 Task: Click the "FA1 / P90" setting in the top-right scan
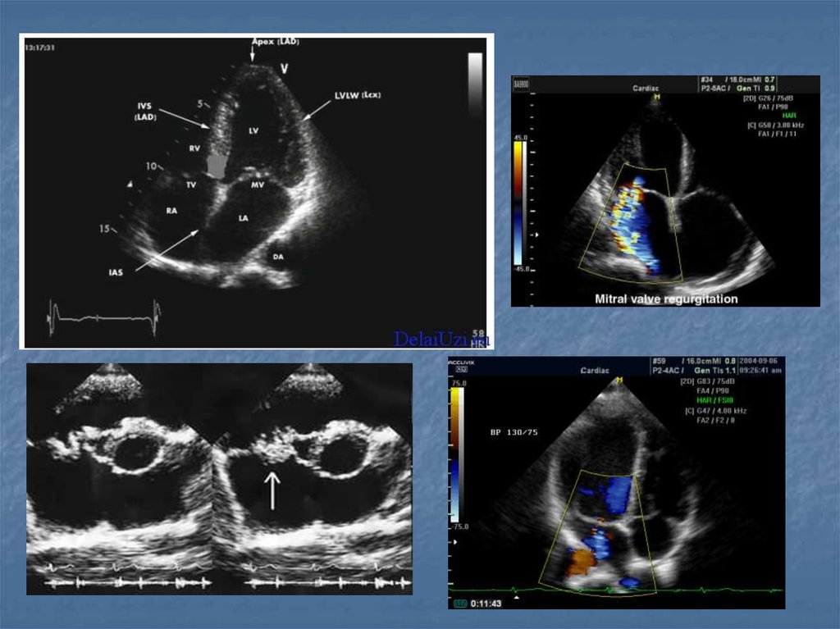pos(773,107)
